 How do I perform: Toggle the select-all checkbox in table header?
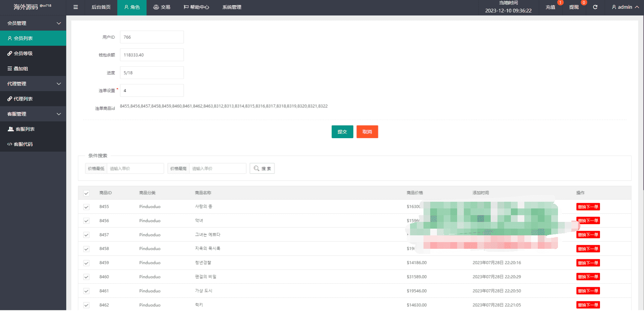(x=86, y=193)
